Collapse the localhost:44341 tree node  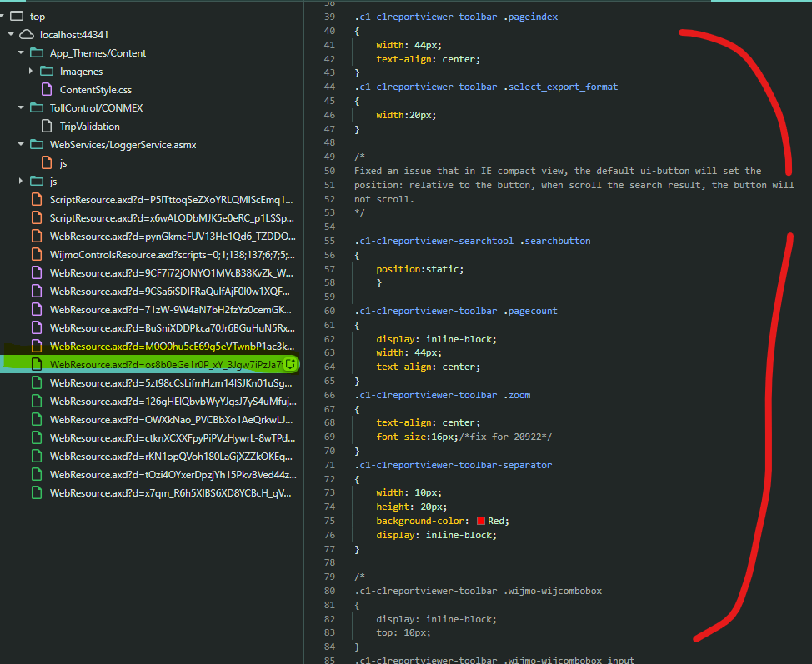click(x=11, y=35)
